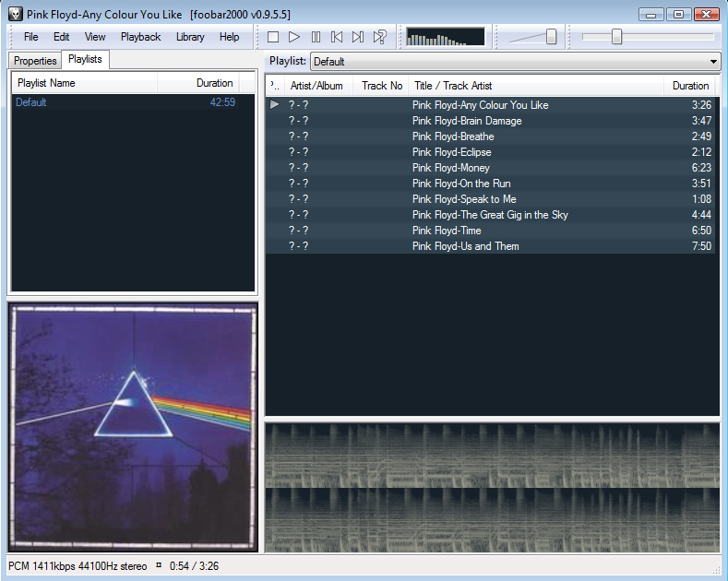
Task: Click the Duration header in playlists panel
Action: (x=198, y=83)
